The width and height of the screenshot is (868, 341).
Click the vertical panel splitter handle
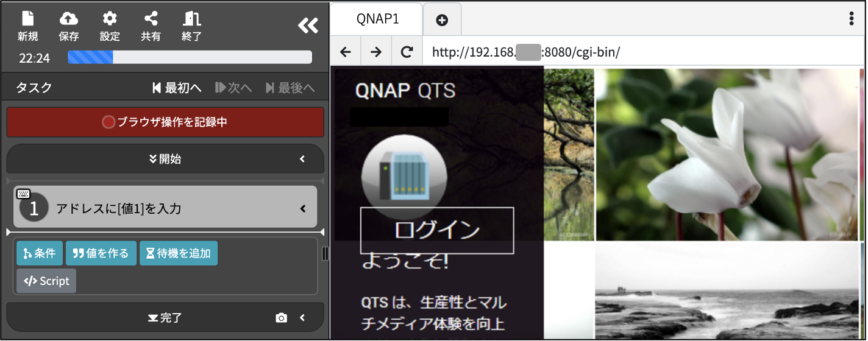325,253
